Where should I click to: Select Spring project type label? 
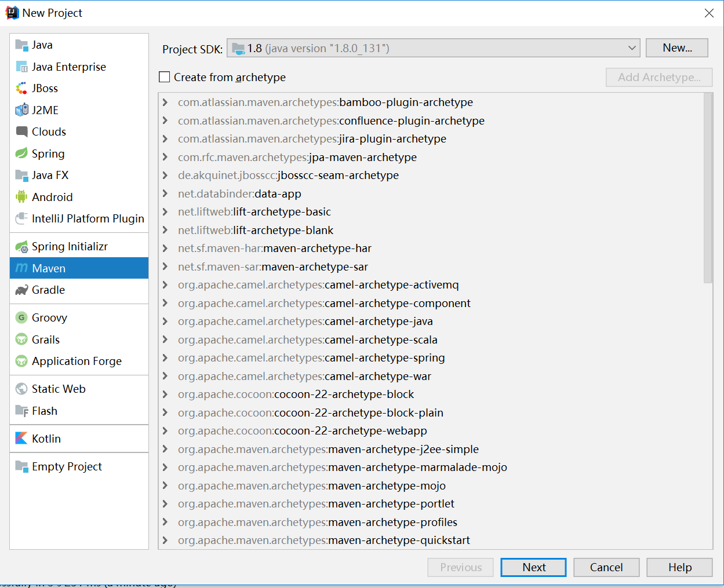48,154
